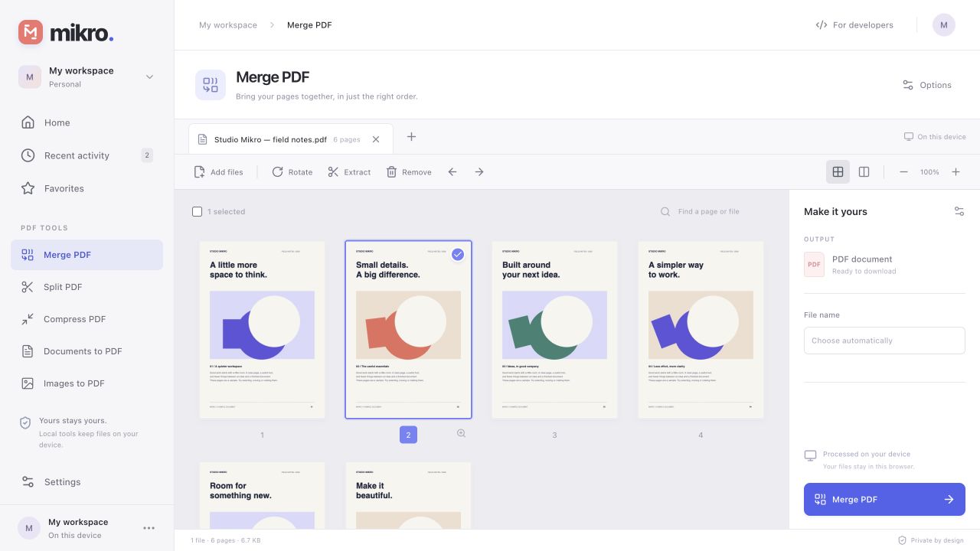The width and height of the screenshot is (980, 551).
Task: Open Documents to PDF tool
Action: (87, 351)
